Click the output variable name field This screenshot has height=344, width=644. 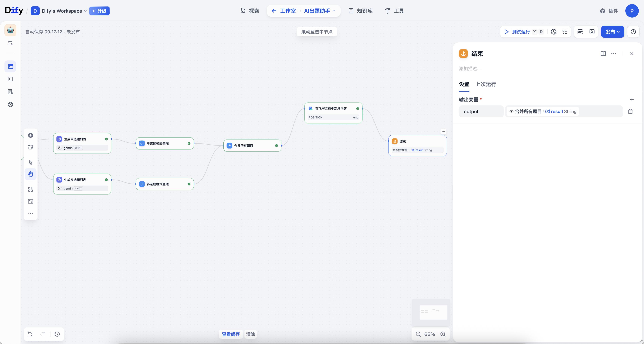tap(481, 111)
